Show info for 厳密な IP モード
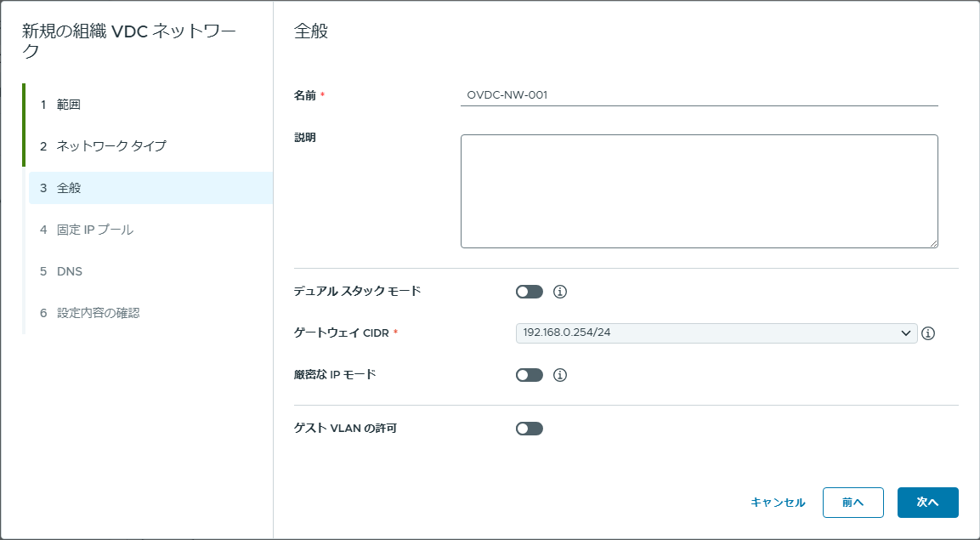 [x=560, y=375]
